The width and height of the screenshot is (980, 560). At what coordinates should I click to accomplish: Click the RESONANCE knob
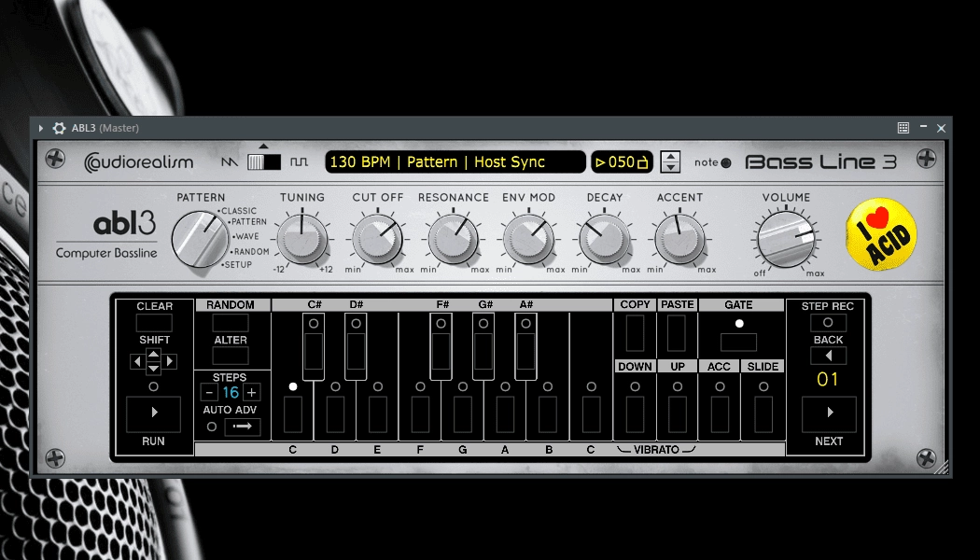tap(453, 238)
